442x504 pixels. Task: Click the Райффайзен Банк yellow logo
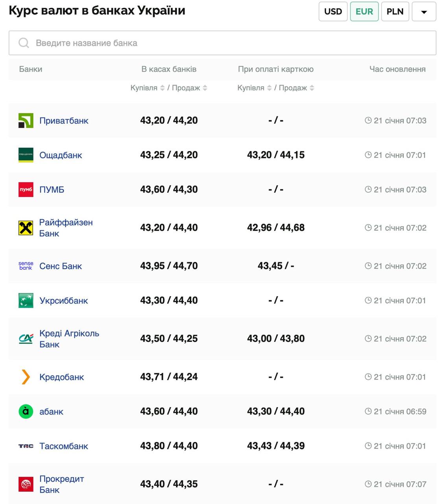26,228
